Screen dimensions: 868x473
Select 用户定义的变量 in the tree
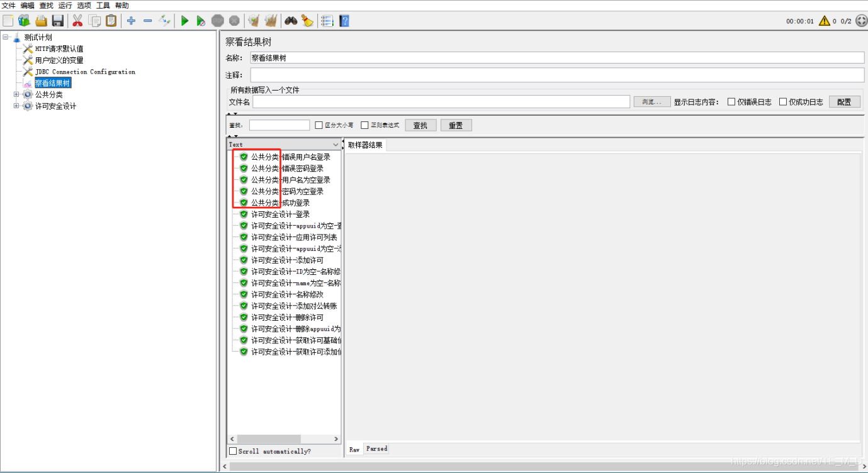(59, 60)
